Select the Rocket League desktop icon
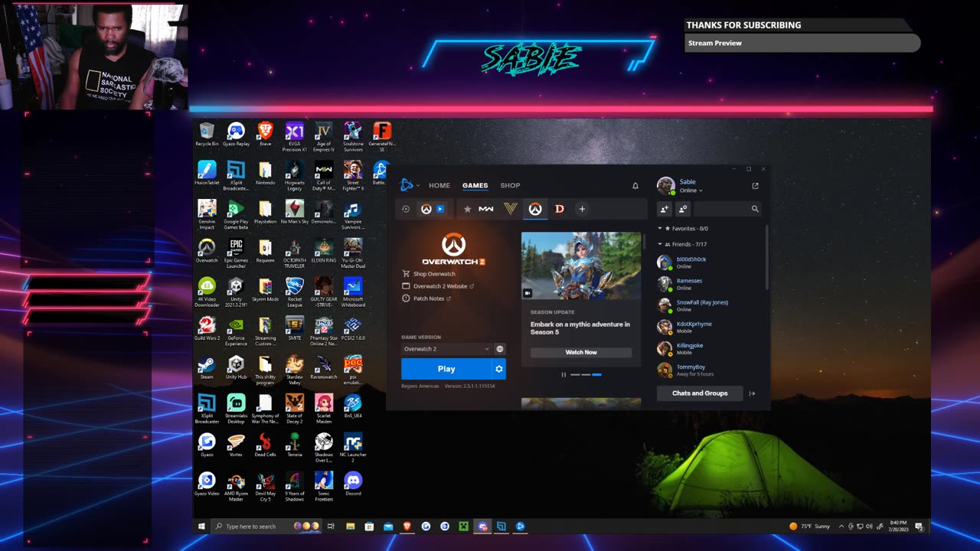Screen dimensions: 980x551 pos(294,292)
